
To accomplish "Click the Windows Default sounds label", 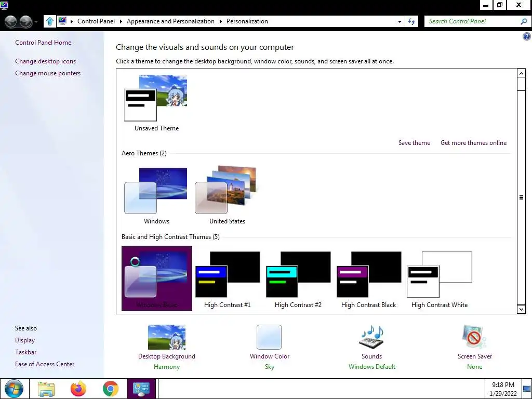I will pyautogui.click(x=372, y=367).
